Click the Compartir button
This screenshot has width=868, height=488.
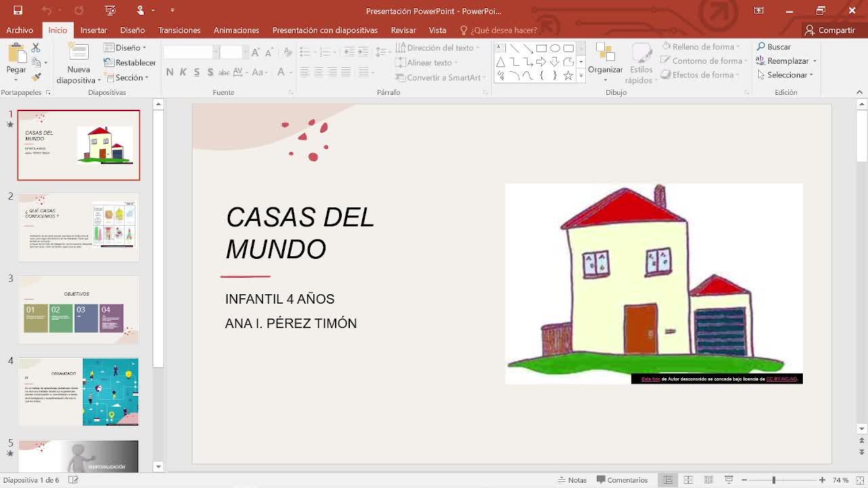pos(829,30)
